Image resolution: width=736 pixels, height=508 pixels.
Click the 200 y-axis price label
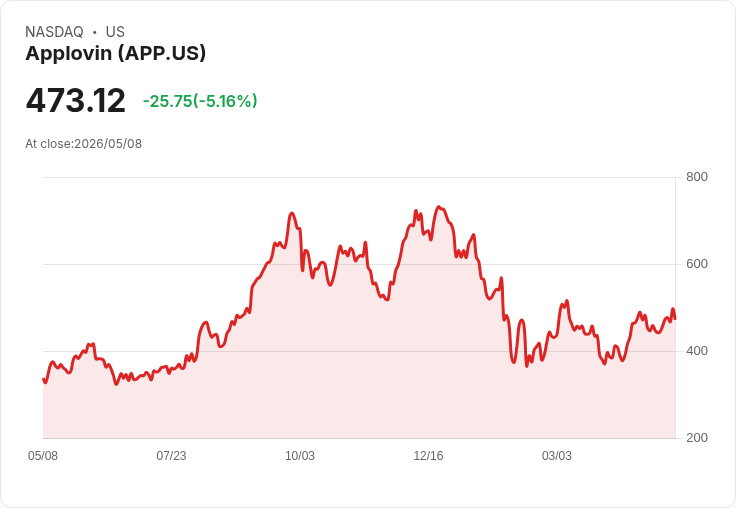[697, 438]
